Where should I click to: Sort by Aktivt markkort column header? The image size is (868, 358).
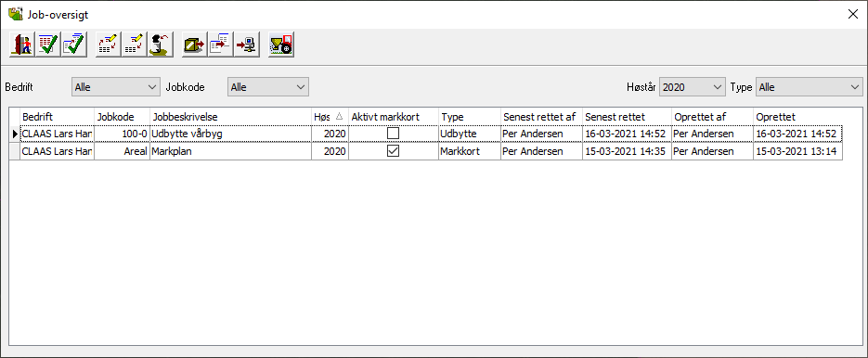394,117
